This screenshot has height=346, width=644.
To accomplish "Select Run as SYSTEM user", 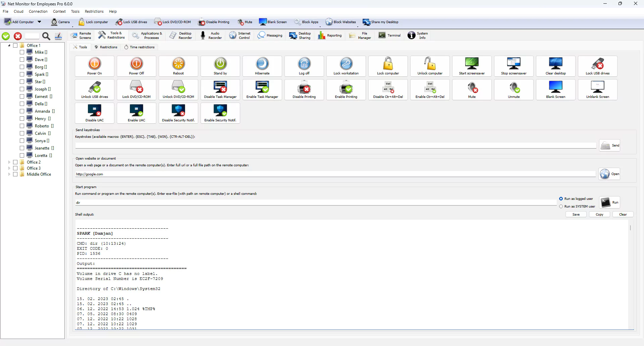I will pyautogui.click(x=561, y=206).
